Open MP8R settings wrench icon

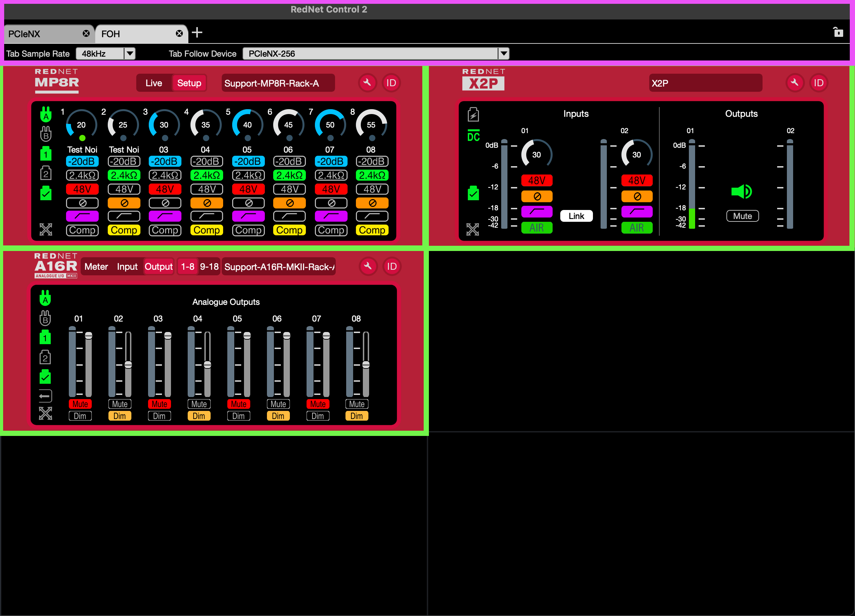pyautogui.click(x=367, y=83)
